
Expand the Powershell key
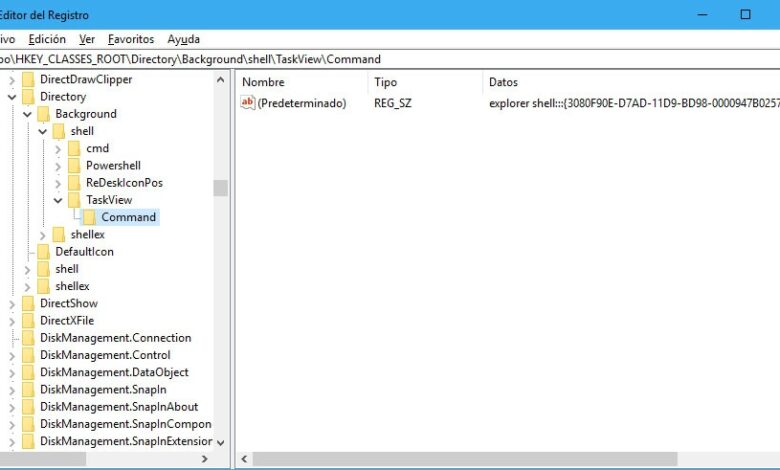(58, 166)
